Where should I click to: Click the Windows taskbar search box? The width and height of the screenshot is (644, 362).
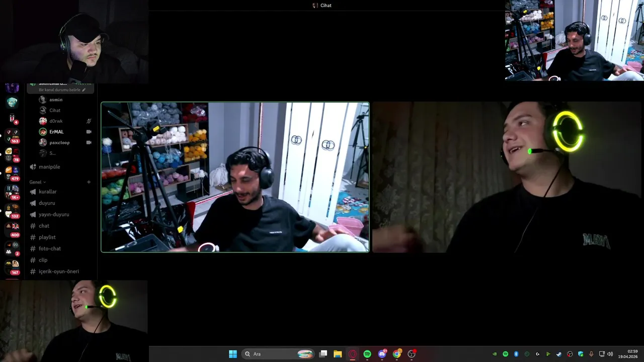click(x=278, y=354)
